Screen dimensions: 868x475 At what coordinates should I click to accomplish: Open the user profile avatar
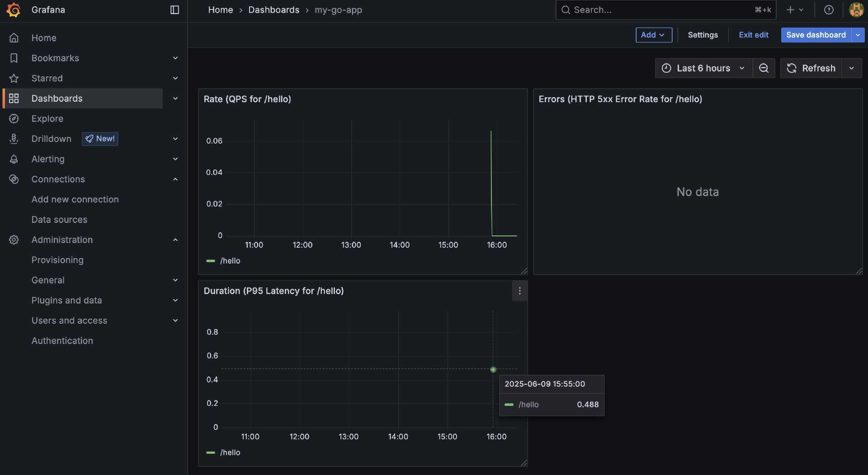tap(856, 10)
